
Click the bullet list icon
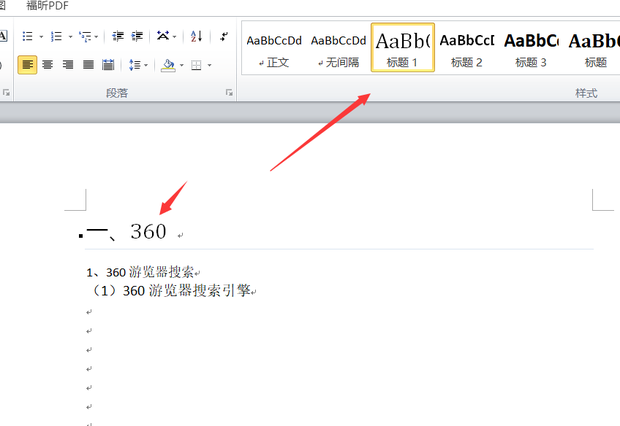[27, 37]
